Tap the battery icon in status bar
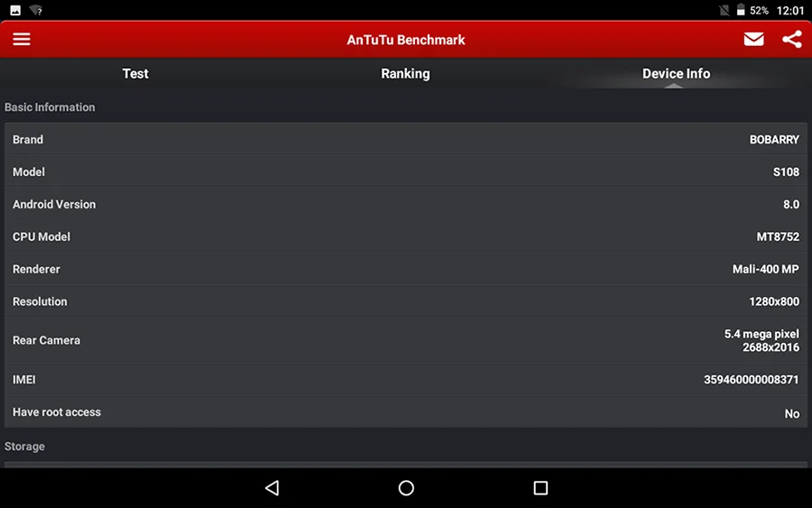Viewport: 812px width, 508px height. tap(741, 10)
